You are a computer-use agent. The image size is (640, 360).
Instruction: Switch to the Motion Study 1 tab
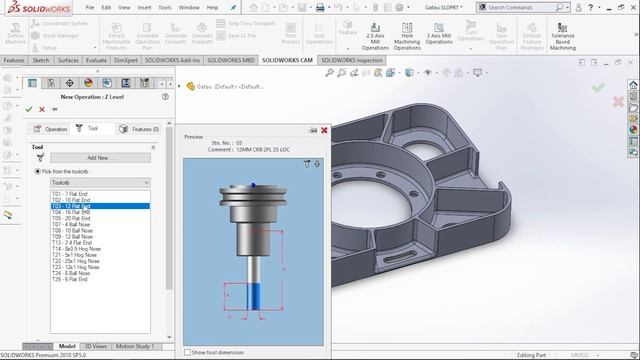point(135,346)
